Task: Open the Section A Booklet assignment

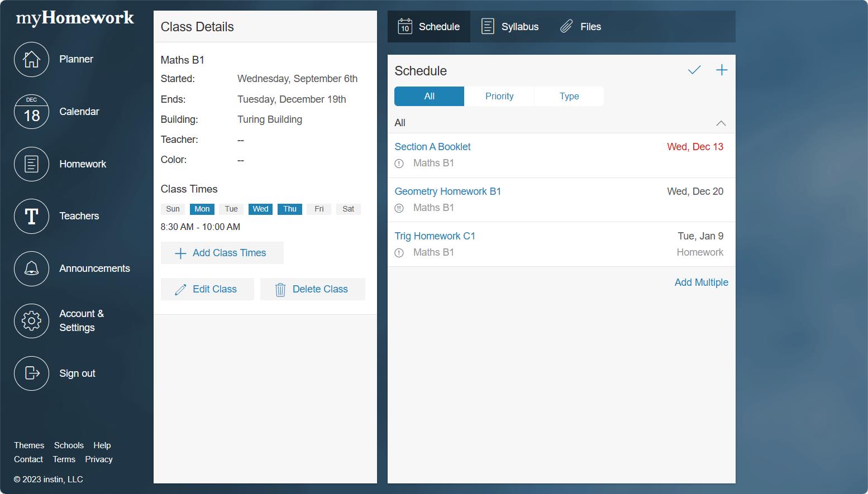Action: (432, 146)
